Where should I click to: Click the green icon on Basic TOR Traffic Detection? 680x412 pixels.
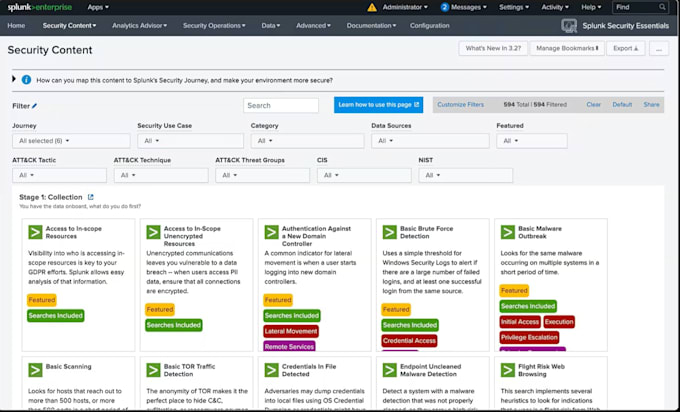(153, 370)
